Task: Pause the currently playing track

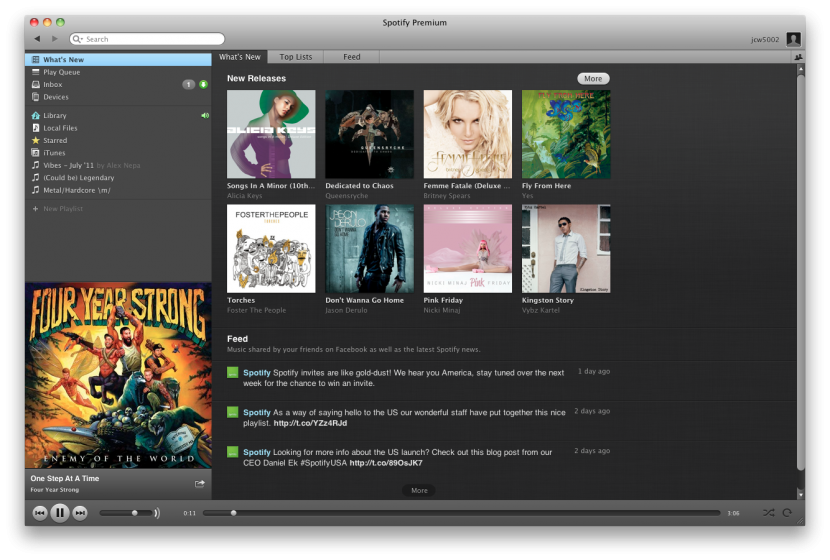Action: [60, 513]
